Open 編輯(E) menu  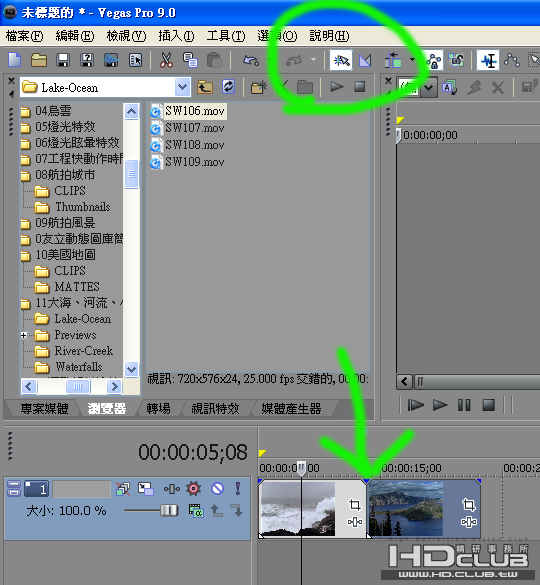(75, 36)
